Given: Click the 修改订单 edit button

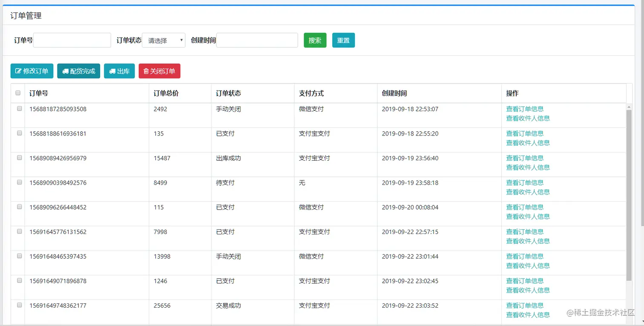Looking at the screenshot, I should click(32, 71).
